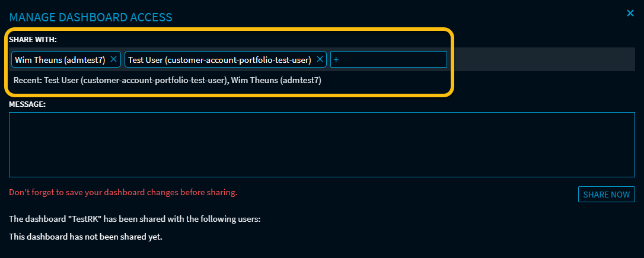The width and height of the screenshot is (644, 258).
Task: Select the Test User recipient tag
Action: click(x=219, y=60)
